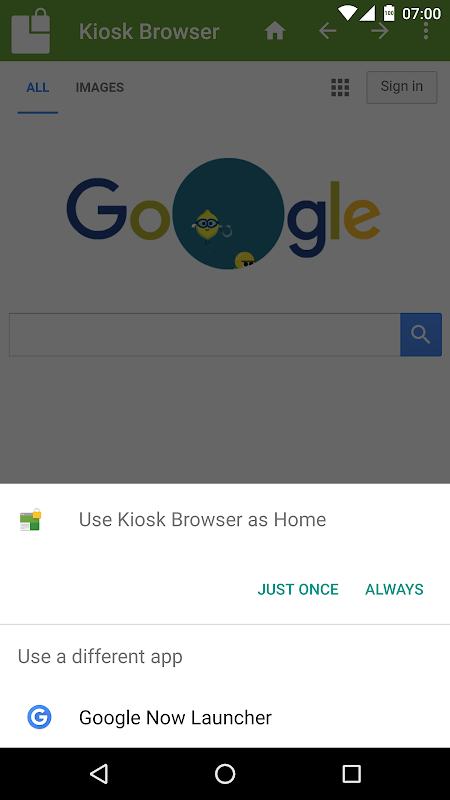Viewport: 450px width, 800px height.
Task: Choose JUST ONCE
Action: [298, 589]
